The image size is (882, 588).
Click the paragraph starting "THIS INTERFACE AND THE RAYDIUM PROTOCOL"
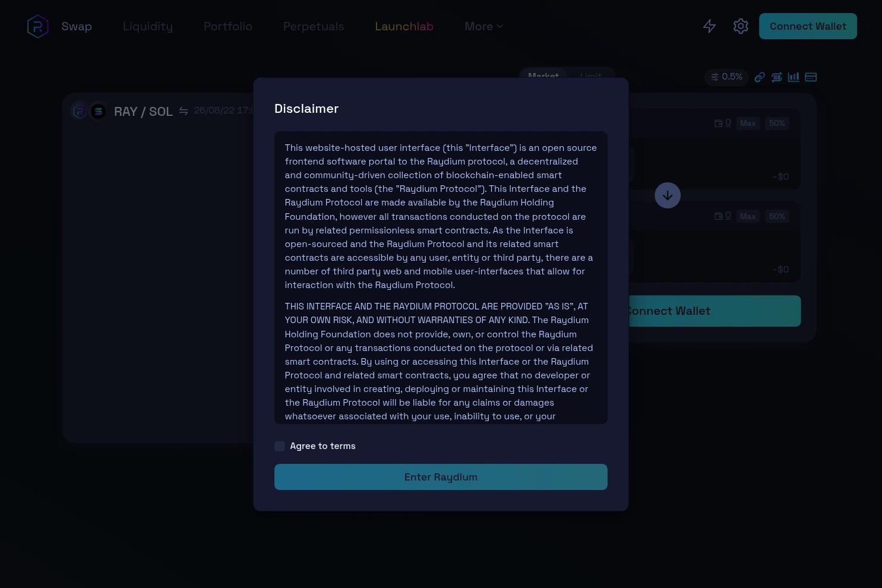441,361
